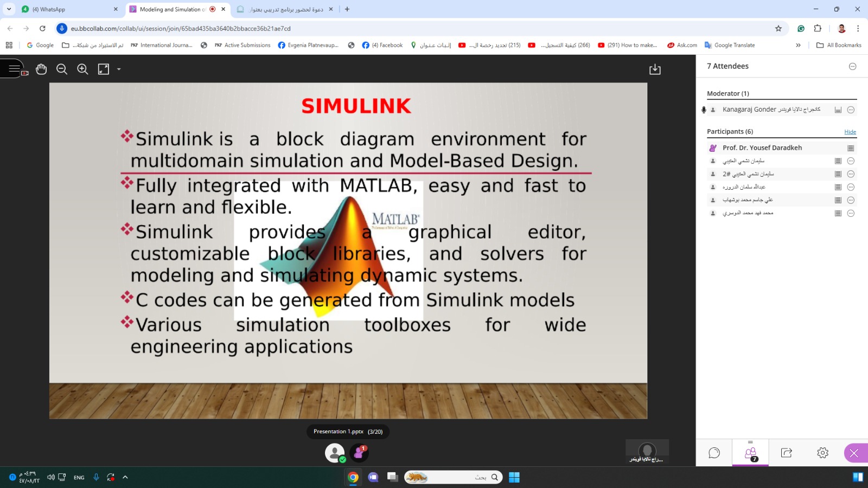Open the session menu hamburger button
This screenshot has width=868, height=488.
pos(14,69)
